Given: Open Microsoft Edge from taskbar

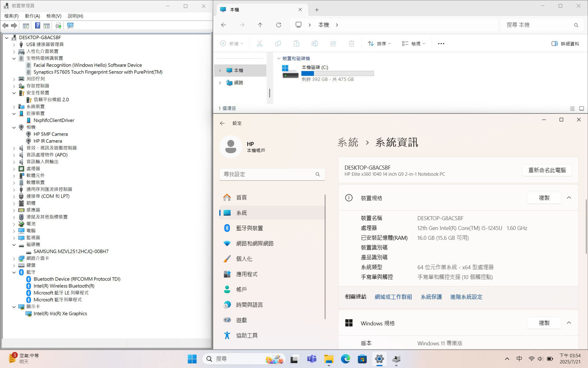Looking at the screenshot, I should tap(345, 359).
